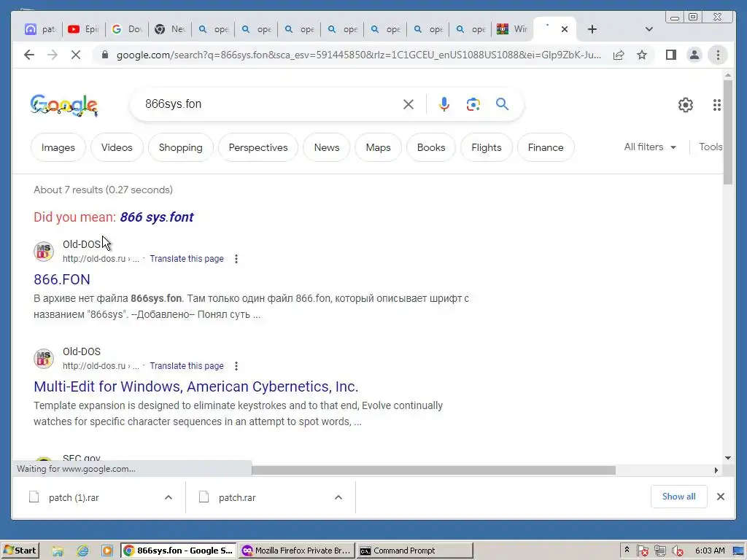Stop page loading with X button
The height and width of the screenshot is (560, 747).
coord(76,55)
